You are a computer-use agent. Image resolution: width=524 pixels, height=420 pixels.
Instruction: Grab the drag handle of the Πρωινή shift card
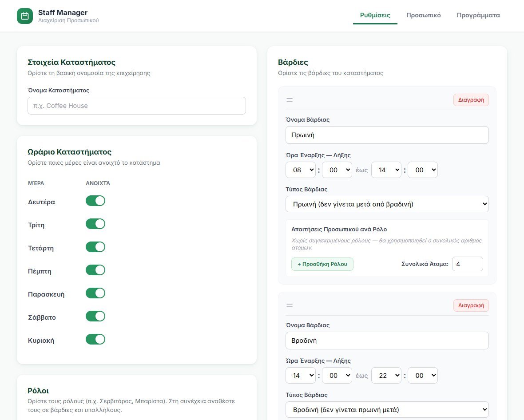290,100
